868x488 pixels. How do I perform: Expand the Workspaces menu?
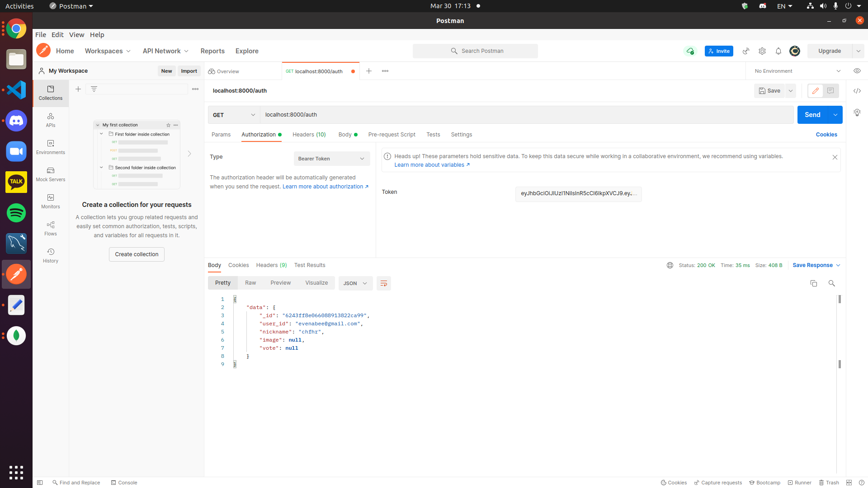(x=108, y=51)
